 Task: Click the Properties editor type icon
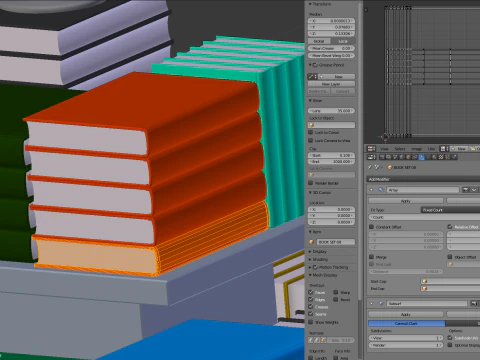point(371,157)
